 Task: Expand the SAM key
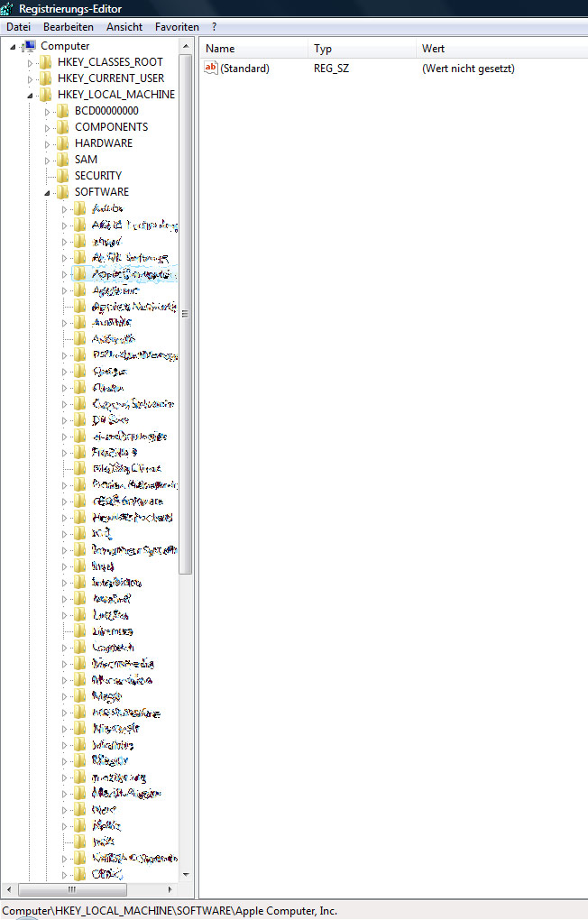click(47, 161)
